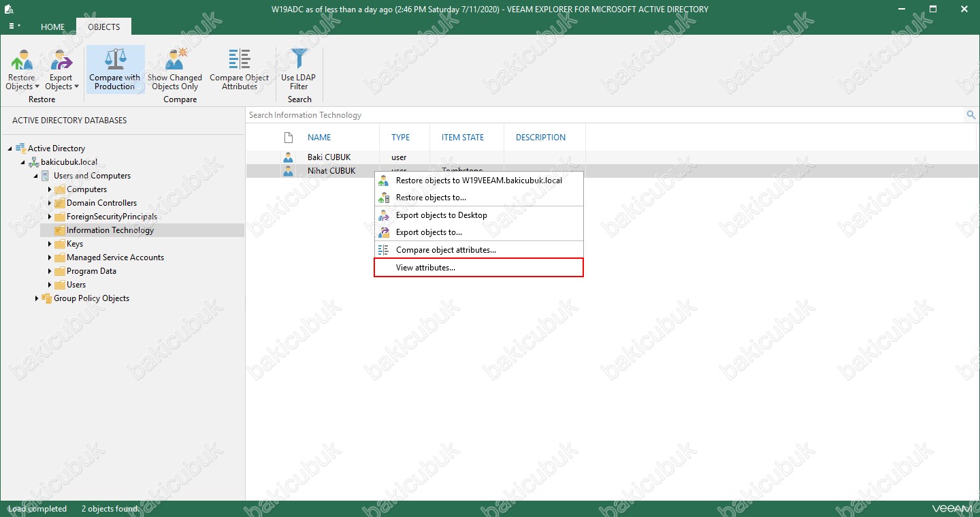
Task: Click the Keys folder icon
Action: (x=59, y=244)
